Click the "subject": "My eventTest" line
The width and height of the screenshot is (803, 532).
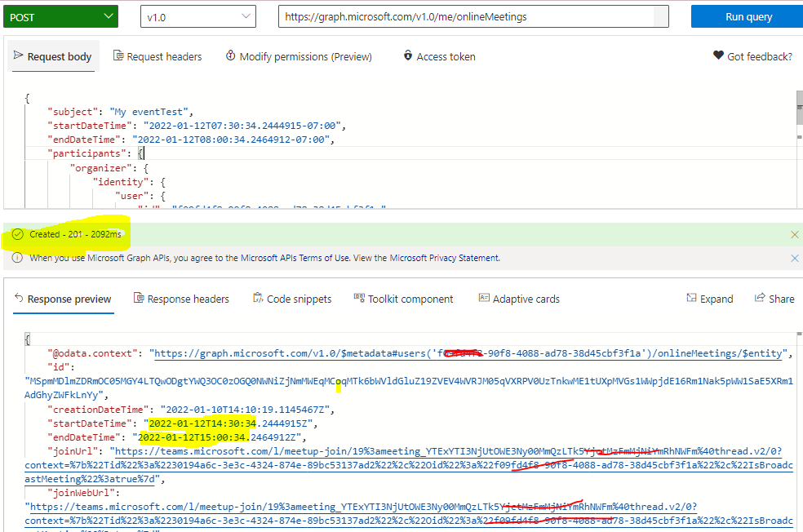click(120, 112)
